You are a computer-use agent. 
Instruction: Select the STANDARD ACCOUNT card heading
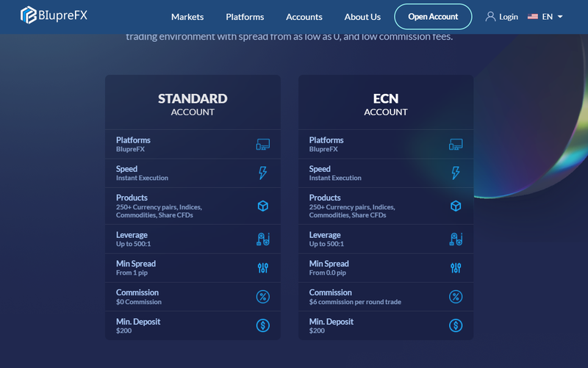(x=193, y=104)
